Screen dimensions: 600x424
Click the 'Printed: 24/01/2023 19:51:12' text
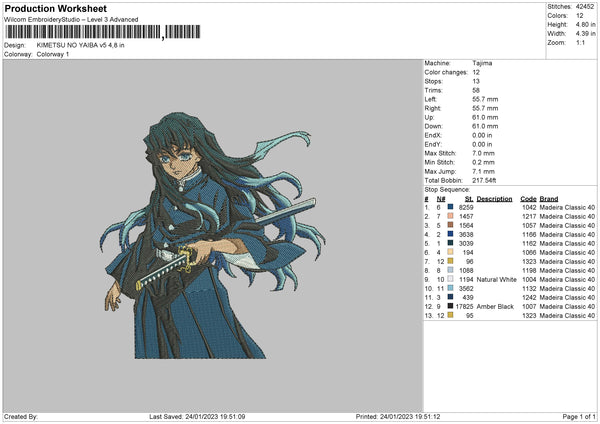coord(398,417)
